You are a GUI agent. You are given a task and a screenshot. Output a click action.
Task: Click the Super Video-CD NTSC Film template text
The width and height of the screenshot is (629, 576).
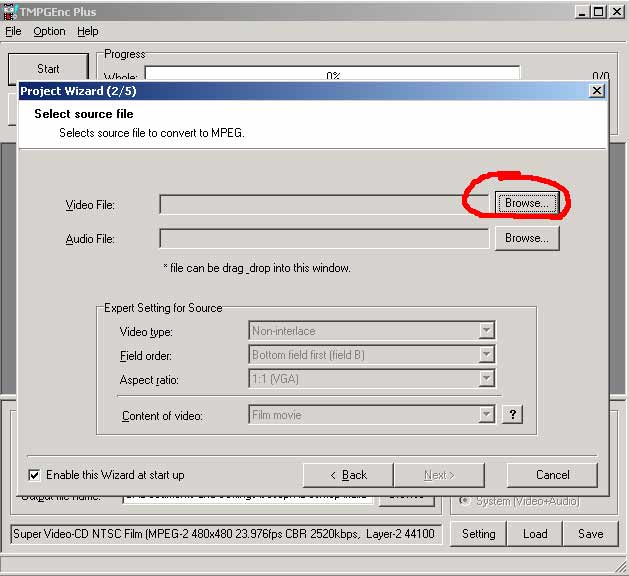tap(226, 534)
